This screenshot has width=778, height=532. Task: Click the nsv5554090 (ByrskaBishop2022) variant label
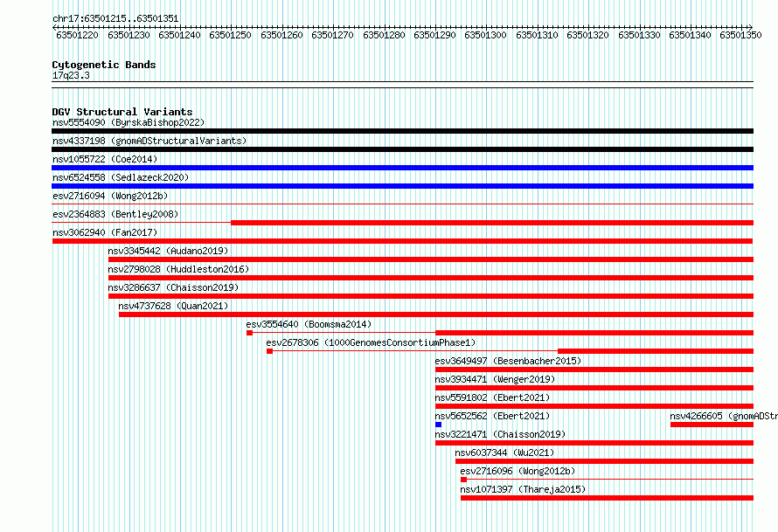[129, 122]
